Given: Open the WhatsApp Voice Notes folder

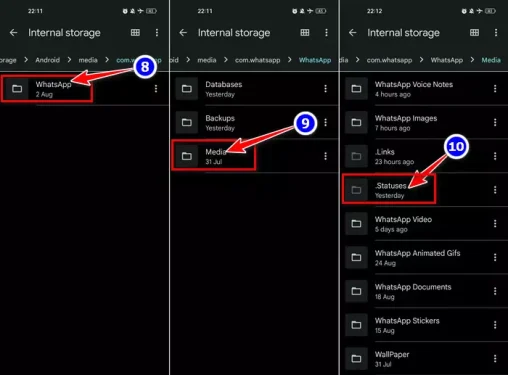Looking at the screenshot, I should [424, 89].
